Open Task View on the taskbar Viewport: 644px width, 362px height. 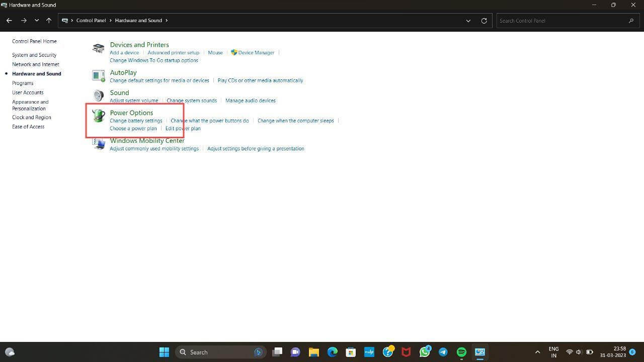(277, 352)
